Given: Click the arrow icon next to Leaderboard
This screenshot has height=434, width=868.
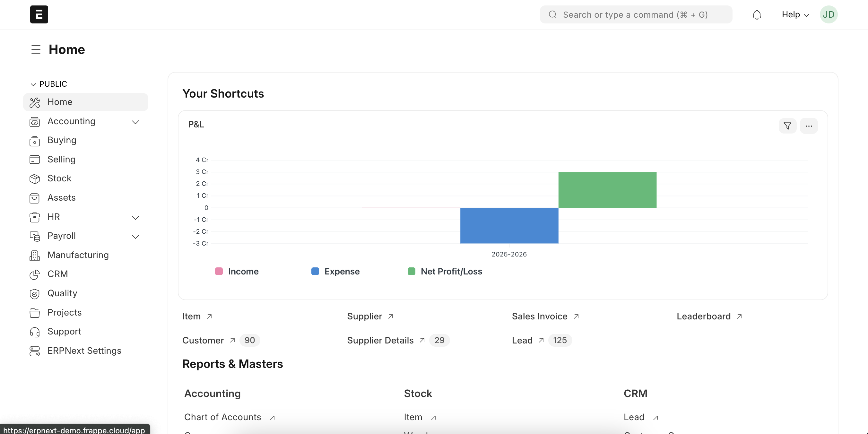Looking at the screenshot, I should pos(739,317).
